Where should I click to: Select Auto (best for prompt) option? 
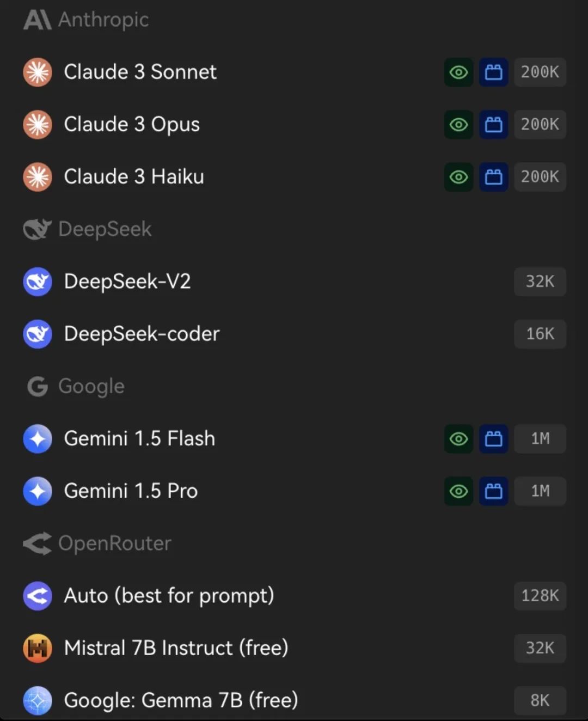click(x=169, y=596)
